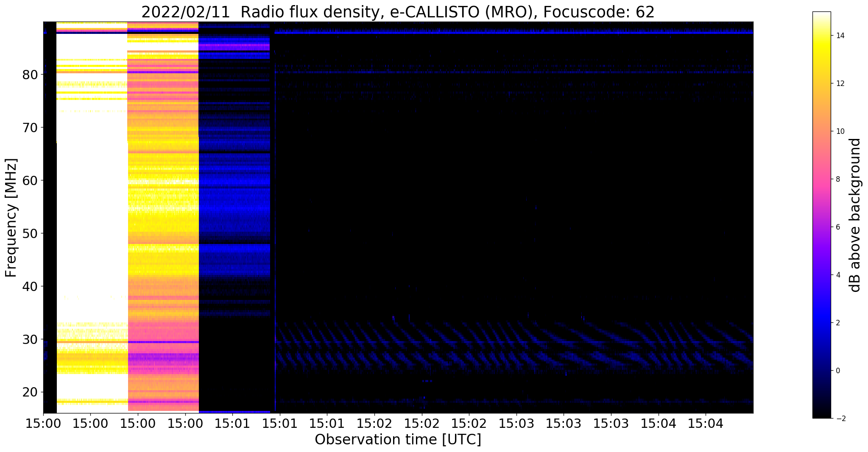Image resolution: width=868 pixels, height=452 pixels.
Task: Click the y-axis tick label 60
Action: coord(31,180)
